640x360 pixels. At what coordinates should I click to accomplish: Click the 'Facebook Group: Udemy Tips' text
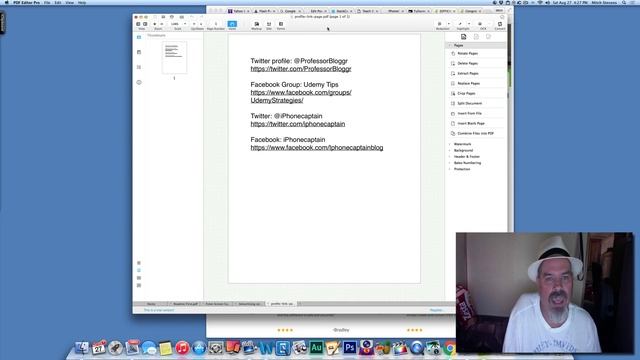tap(294, 84)
